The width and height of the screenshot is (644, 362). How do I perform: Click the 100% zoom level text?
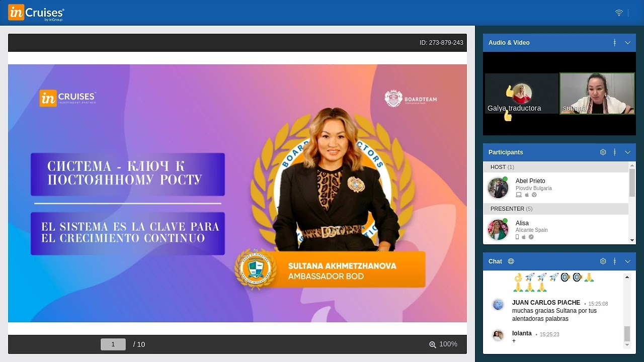click(x=448, y=344)
